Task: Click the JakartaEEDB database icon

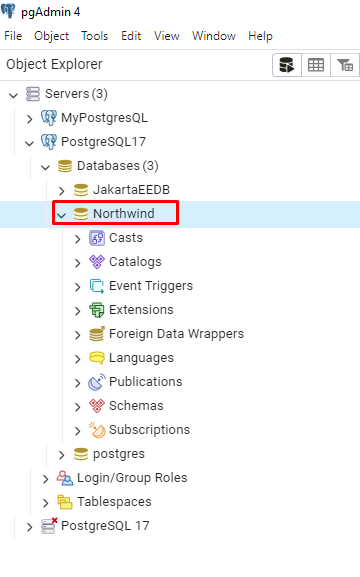Action: (x=81, y=190)
